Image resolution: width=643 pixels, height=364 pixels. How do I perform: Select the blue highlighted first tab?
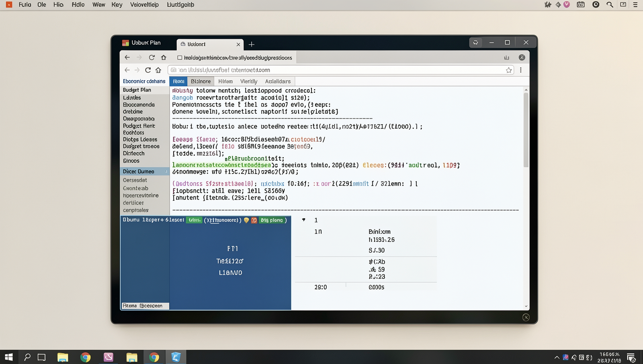(178, 81)
